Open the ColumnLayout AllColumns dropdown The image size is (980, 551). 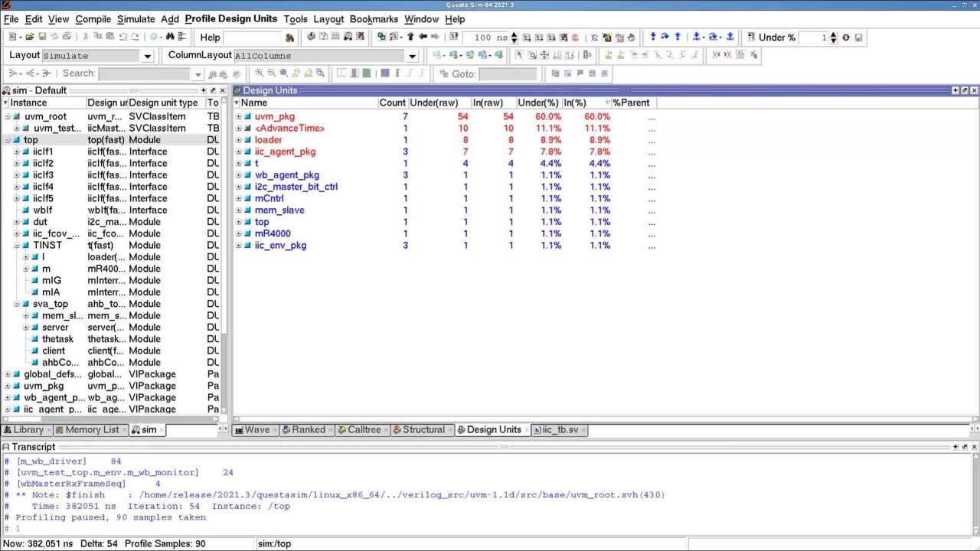coord(412,56)
